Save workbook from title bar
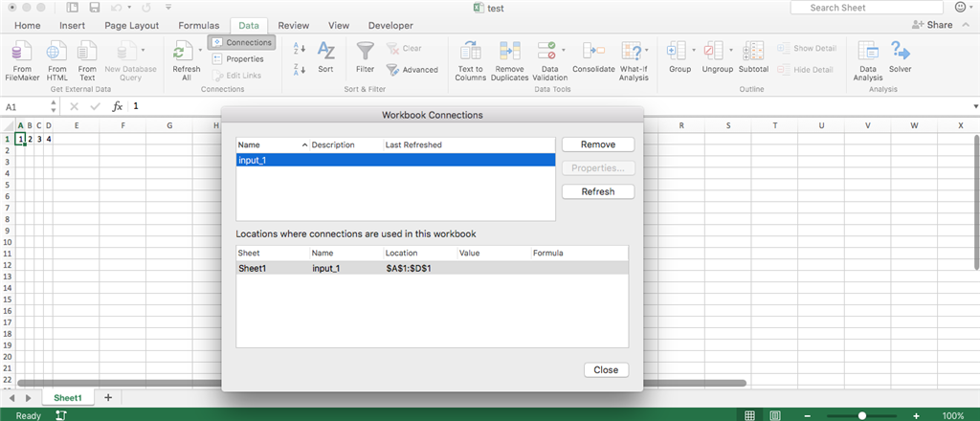 click(x=95, y=8)
